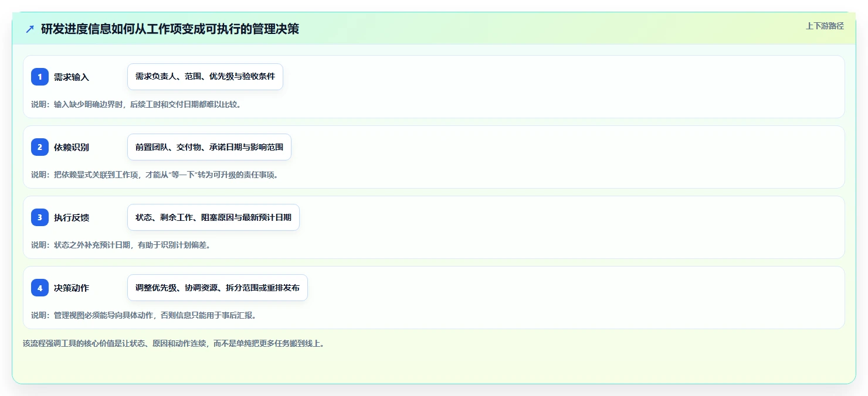Click the 前置团队、交付物、承诺日期与影响范围 chip
The image size is (868, 396).
(x=209, y=147)
